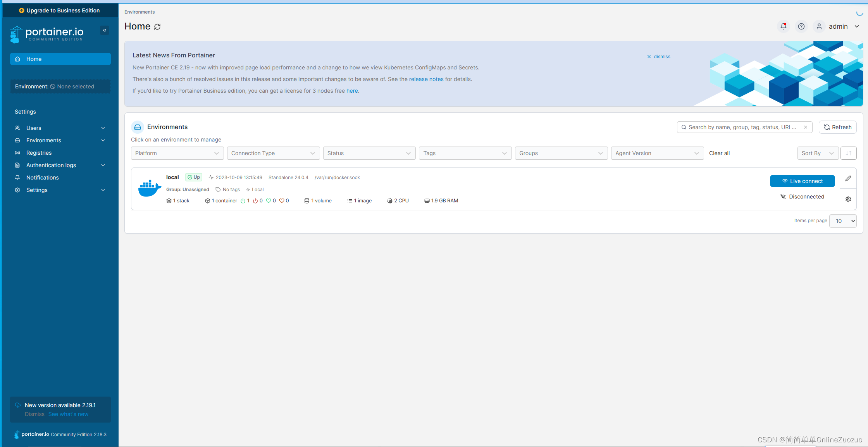This screenshot has height=447, width=868.
Task: Open the gear settings icon for local environment
Action: point(848,199)
